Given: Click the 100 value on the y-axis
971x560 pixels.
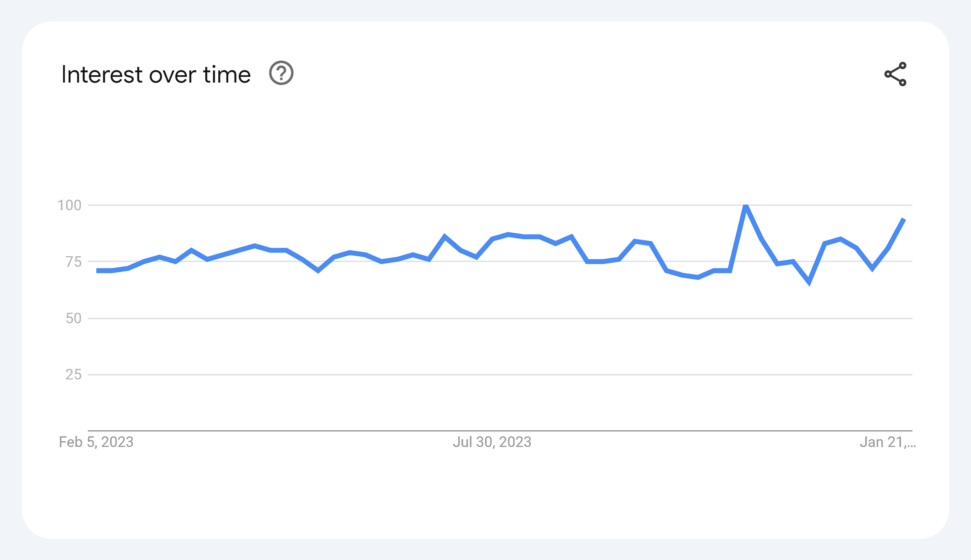Looking at the screenshot, I should [x=71, y=205].
